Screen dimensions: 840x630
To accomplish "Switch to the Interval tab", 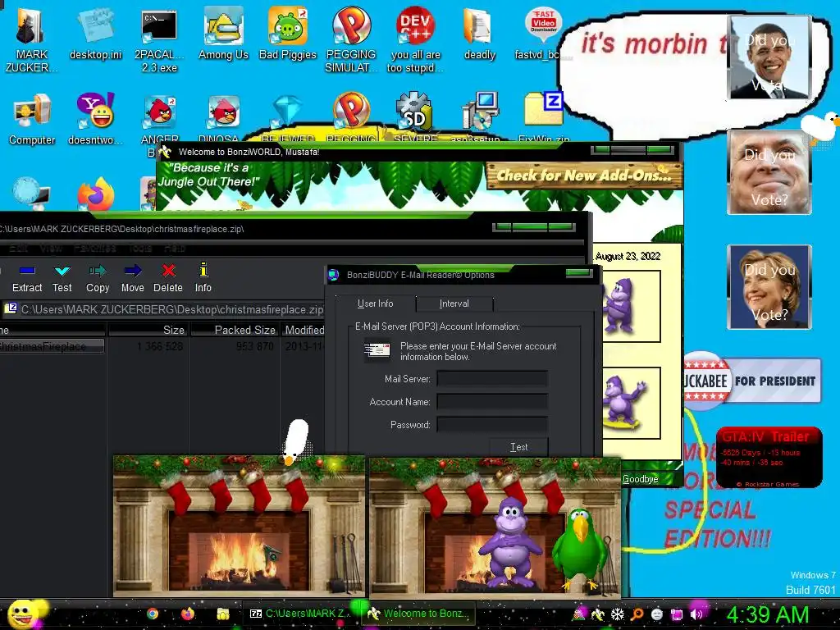I will click(x=454, y=304).
